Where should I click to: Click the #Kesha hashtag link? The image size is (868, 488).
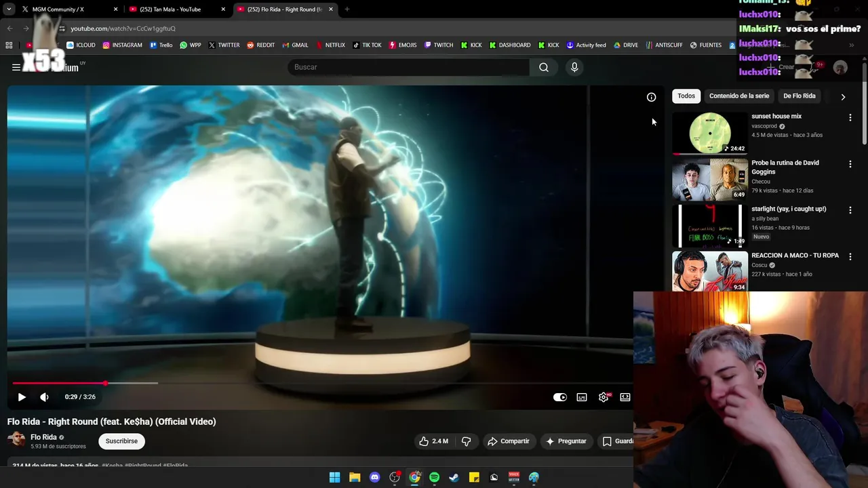pyautogui.click(x=113, y=466)
